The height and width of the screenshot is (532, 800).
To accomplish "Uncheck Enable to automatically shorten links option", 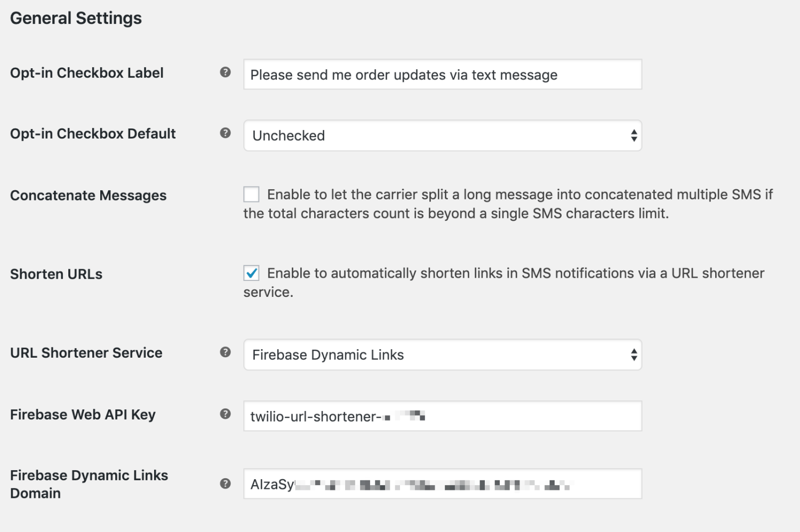I will 251,273.
